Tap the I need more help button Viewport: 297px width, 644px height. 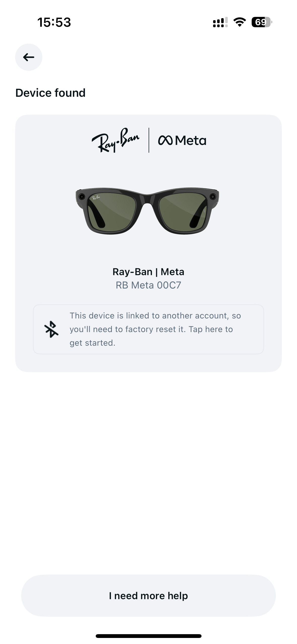point(148,596)
